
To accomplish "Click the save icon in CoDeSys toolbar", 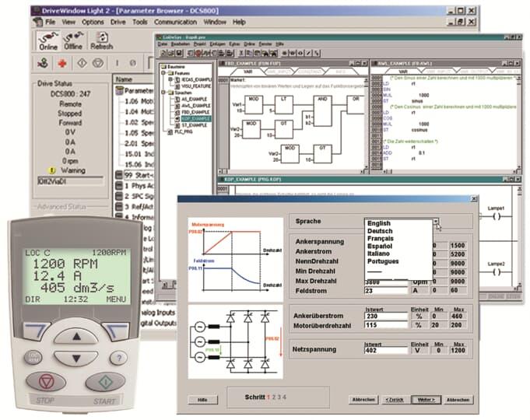I will (x=179, y=53).
